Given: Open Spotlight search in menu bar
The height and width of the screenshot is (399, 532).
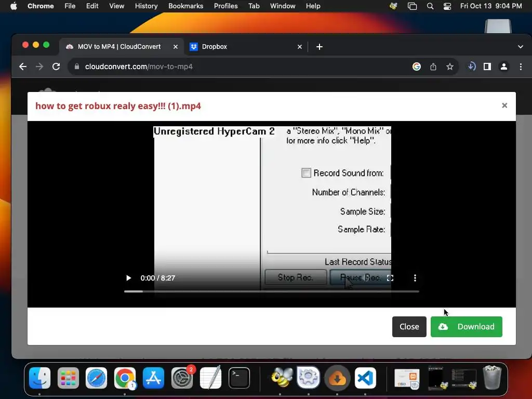Looking at the screenshot, I should pos(430,6).
